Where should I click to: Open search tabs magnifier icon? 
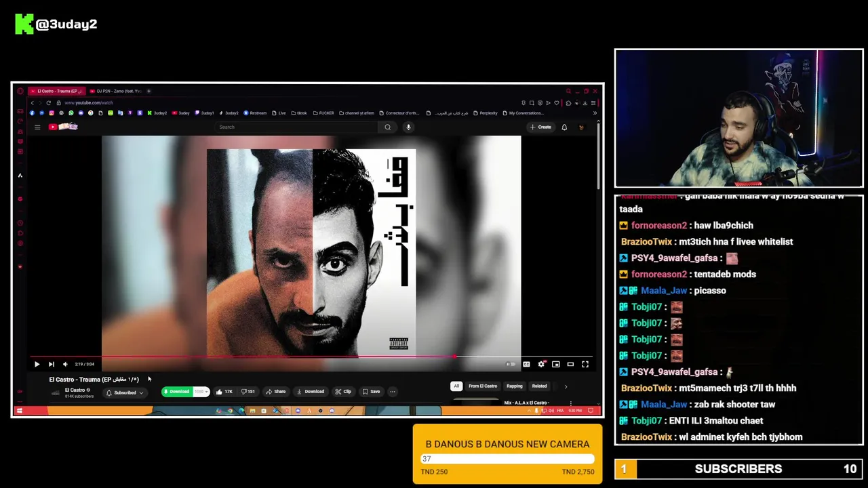(x=568, y=91)
